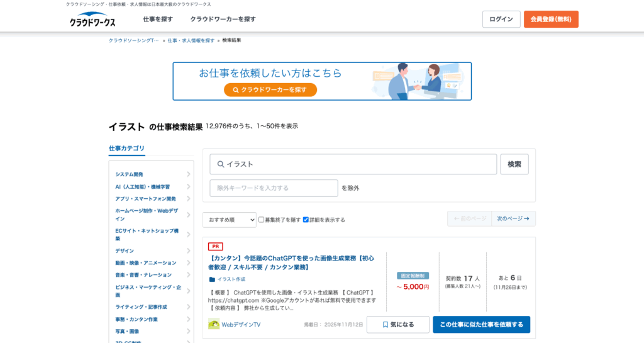Click the イラスト keyword search field

(x=353, y=164)
